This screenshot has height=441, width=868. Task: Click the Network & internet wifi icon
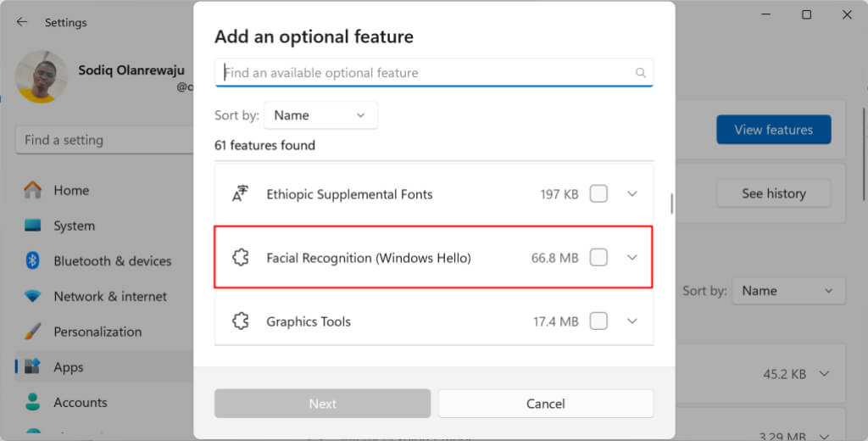tap(33, 297)
